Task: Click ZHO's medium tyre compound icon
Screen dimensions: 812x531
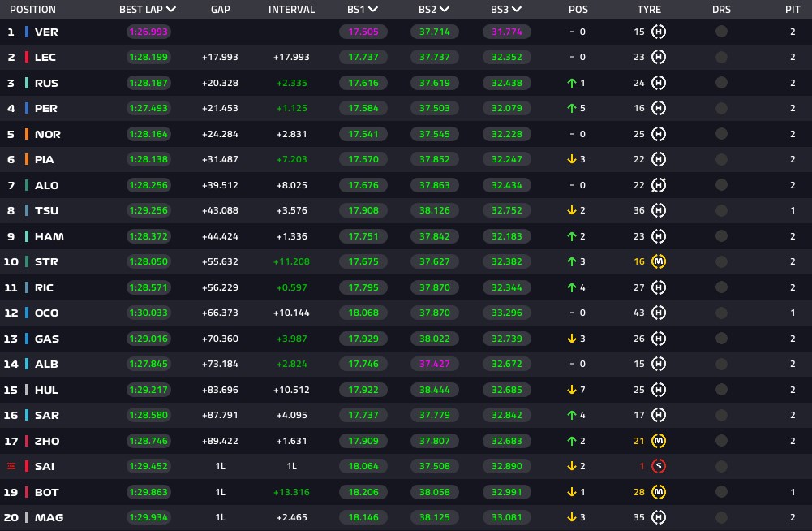Action: [658, 441]
